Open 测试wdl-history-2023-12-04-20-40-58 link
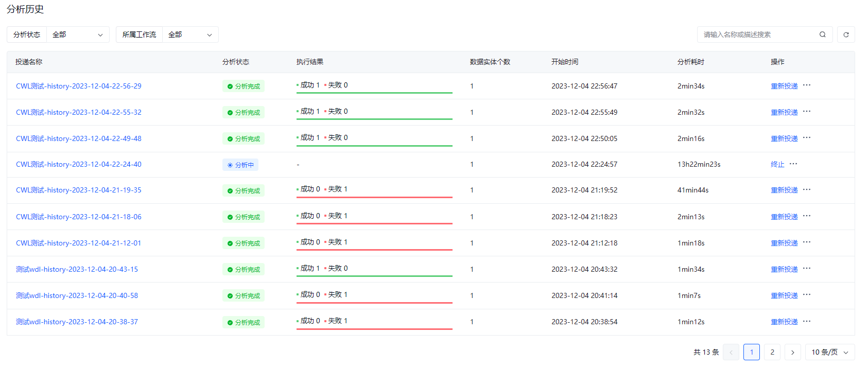 [x=77, y=295]
